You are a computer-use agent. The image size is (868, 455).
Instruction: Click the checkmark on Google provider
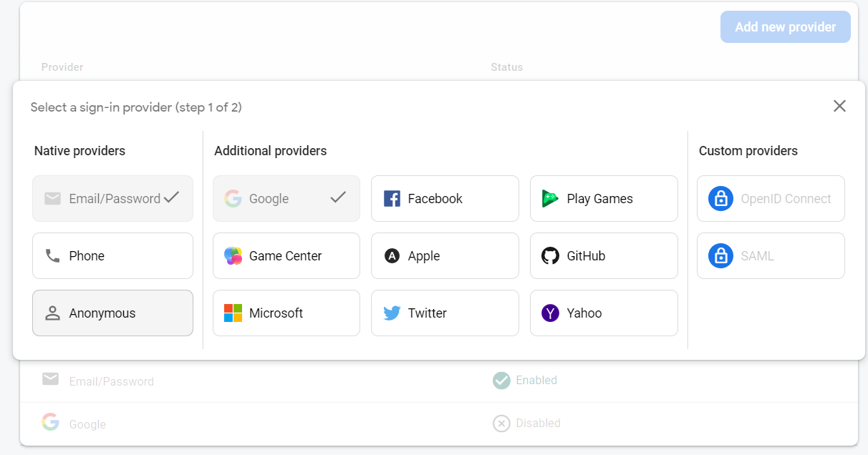point(338,198)
